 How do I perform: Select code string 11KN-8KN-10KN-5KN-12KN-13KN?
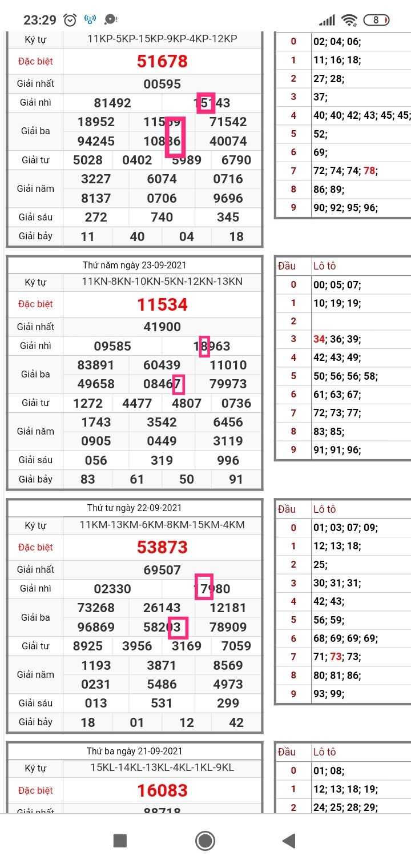click(163, 282)
